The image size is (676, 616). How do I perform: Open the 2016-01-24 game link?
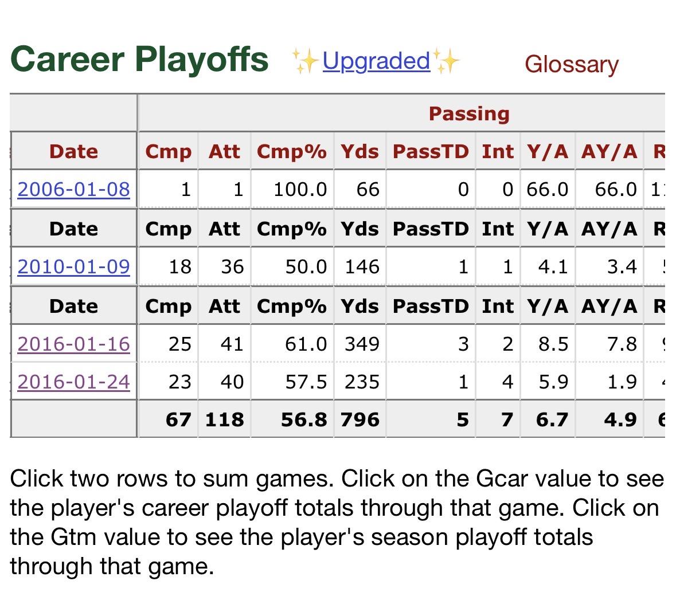74,382
